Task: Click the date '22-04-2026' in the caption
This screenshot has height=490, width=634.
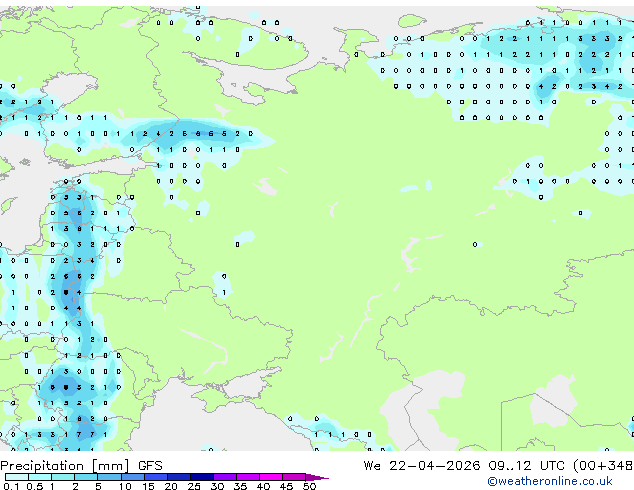Action: [435, 466]
